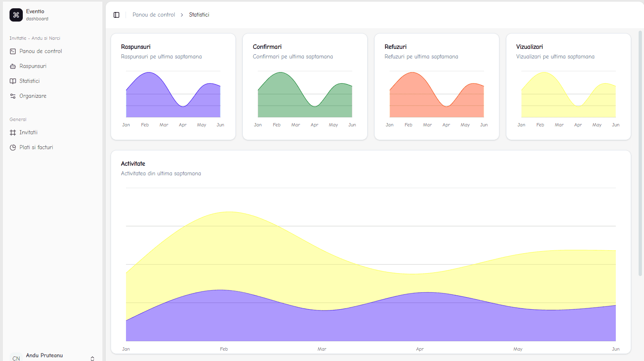Click the Statistici breadcrumb label

click(x=199, y=15)
